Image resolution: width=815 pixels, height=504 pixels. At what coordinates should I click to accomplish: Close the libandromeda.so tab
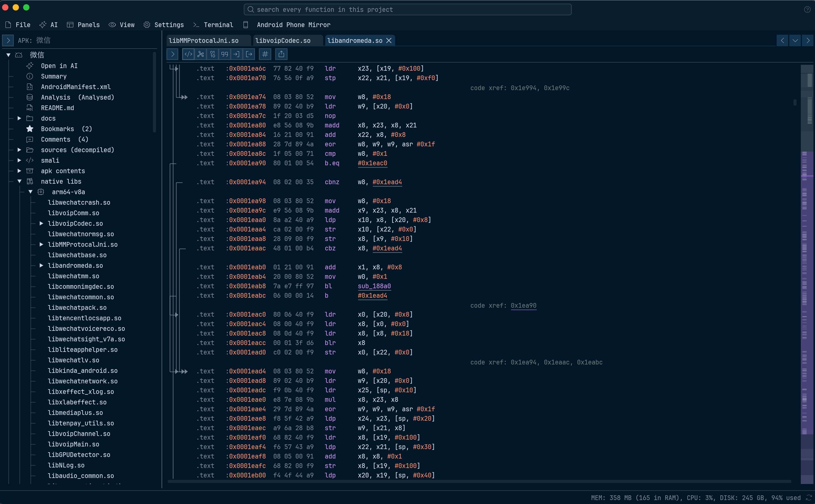pos(389,40)
